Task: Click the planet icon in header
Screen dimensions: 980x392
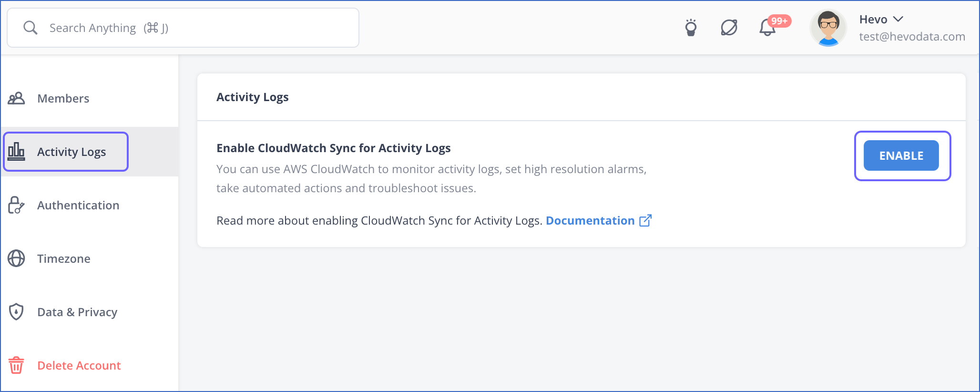Action: tap(729, 28)
